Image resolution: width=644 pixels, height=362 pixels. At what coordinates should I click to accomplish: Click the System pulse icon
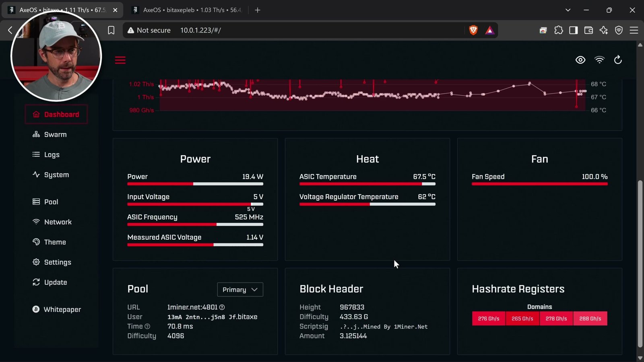[x=36, y=175]
